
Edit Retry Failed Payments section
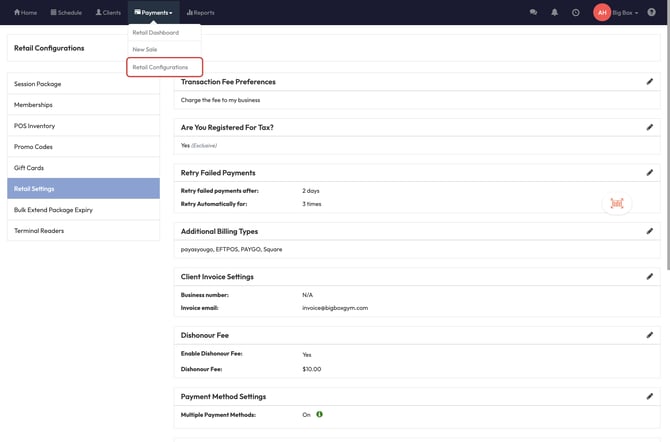(x=649, y=173)
